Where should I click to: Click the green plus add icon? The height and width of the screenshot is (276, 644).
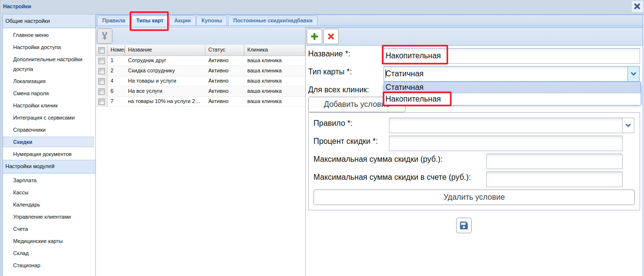(314, 36)
